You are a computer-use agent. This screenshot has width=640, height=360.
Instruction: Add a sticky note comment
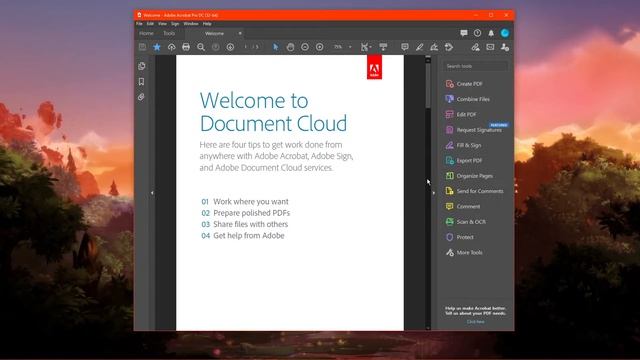pos(404,47)
